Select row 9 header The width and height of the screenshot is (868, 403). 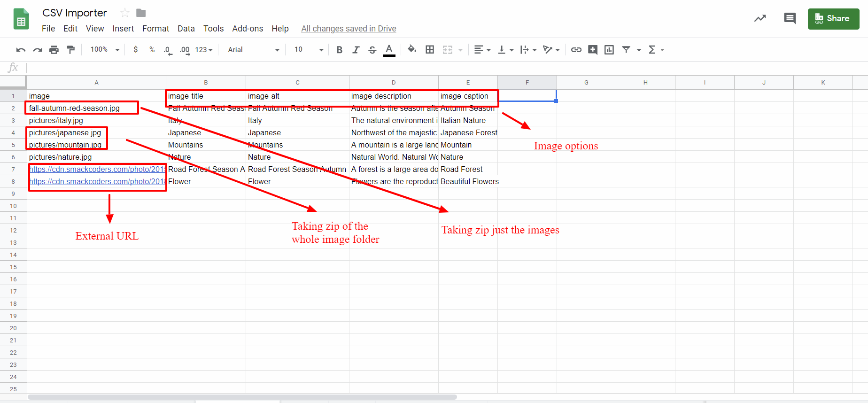[x=13, y=194]
